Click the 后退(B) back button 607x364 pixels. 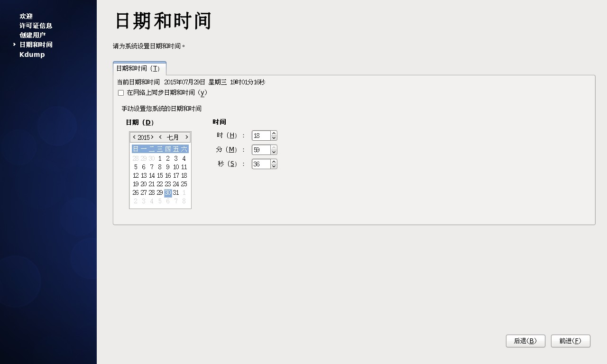[x=525, y=341]
